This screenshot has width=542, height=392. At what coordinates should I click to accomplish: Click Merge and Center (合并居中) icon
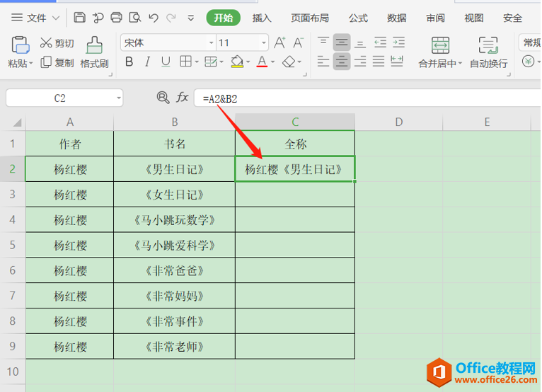(x=440, y=45)
